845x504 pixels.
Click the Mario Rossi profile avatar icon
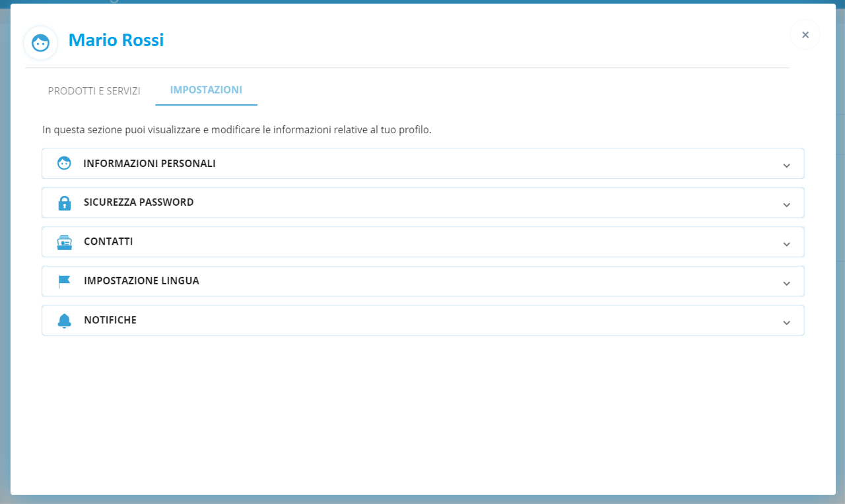pyautogui.click(x=41, y=43)
